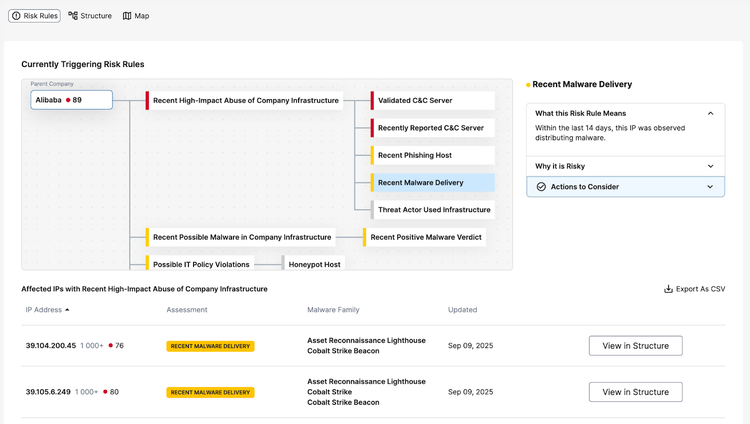Open IP address 39.104.200.45
750x424 pixels.
point(51,346)
